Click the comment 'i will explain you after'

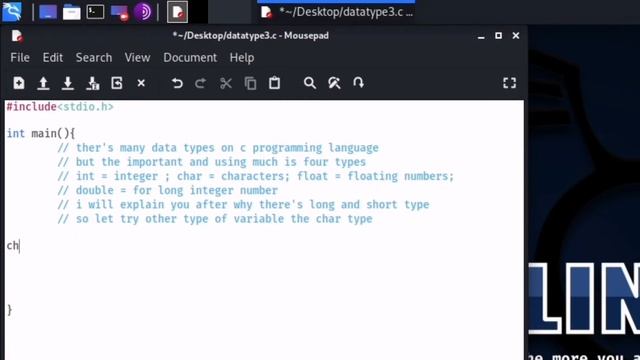pyautogui.click(x=243, y=204)
